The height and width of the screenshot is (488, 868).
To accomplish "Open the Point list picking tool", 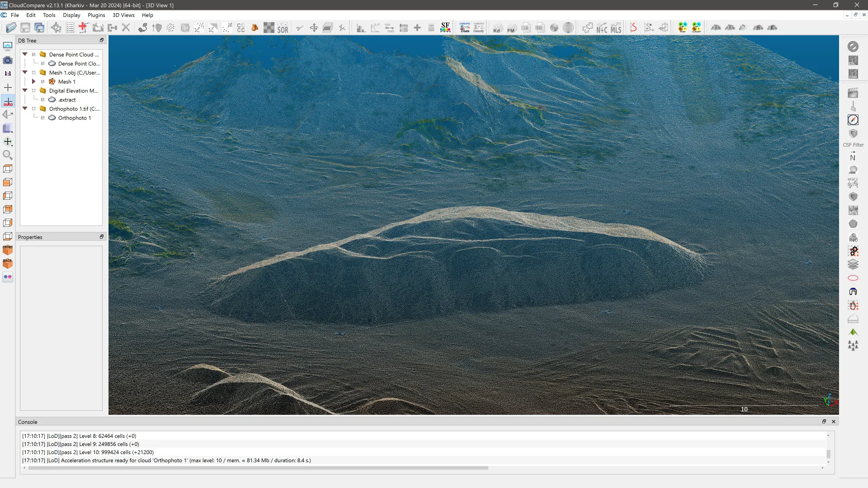I will point(70,28).
